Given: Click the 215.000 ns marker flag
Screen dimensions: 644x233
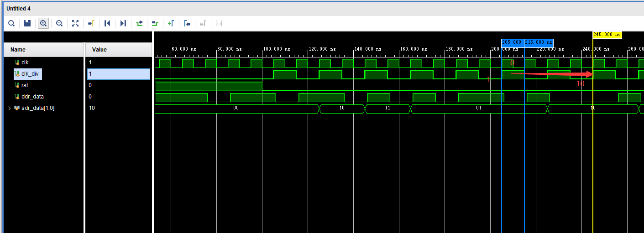Looking at the screenshot, I should coord(539,42).
